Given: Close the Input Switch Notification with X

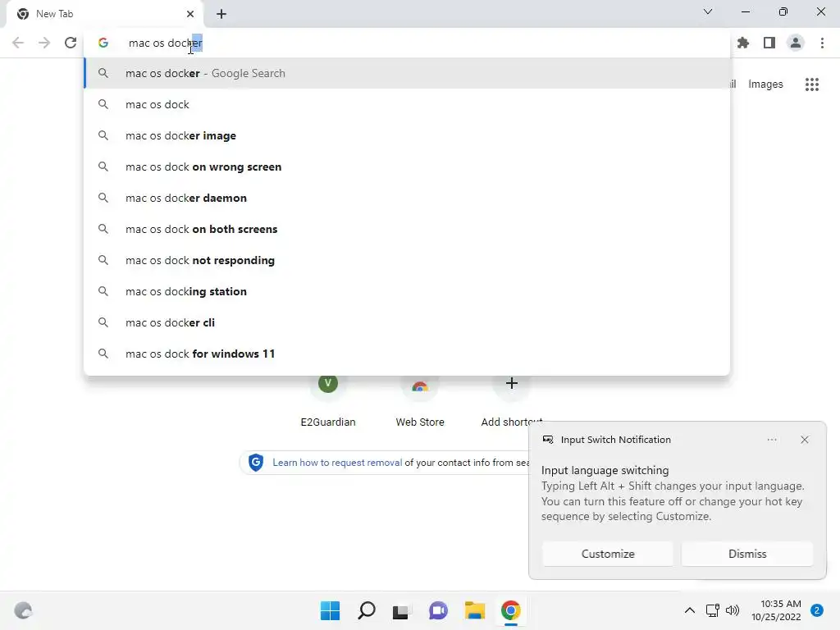Looking at the screenshot, I should 804,440.
